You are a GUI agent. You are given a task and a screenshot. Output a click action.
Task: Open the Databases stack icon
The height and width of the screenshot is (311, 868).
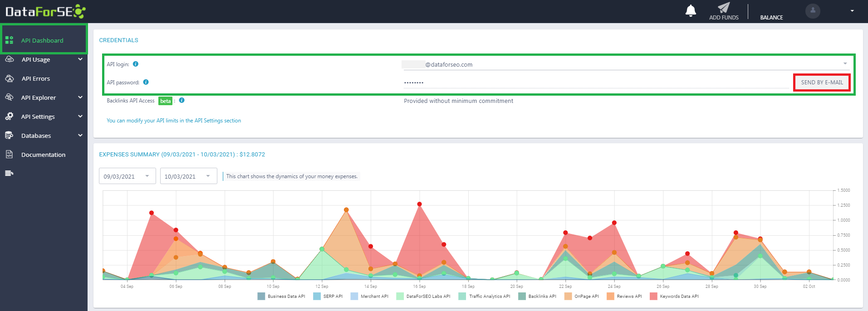point(9,135)
